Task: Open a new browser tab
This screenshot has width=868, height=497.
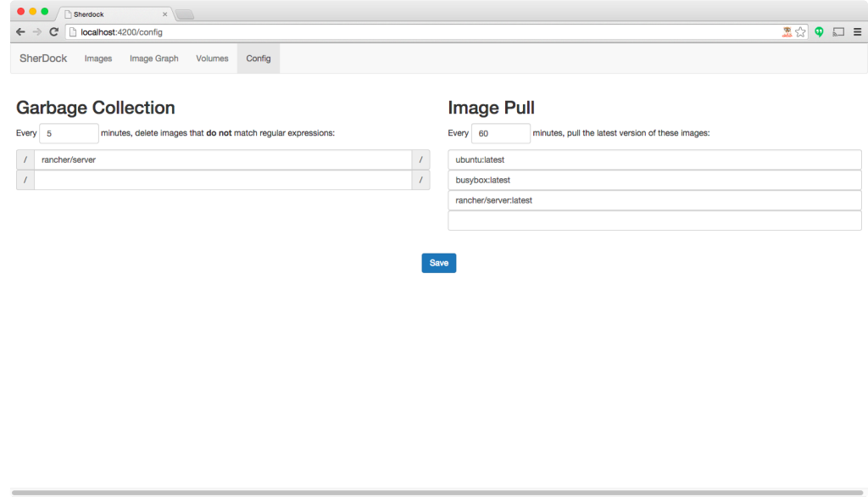Action: 185,14
